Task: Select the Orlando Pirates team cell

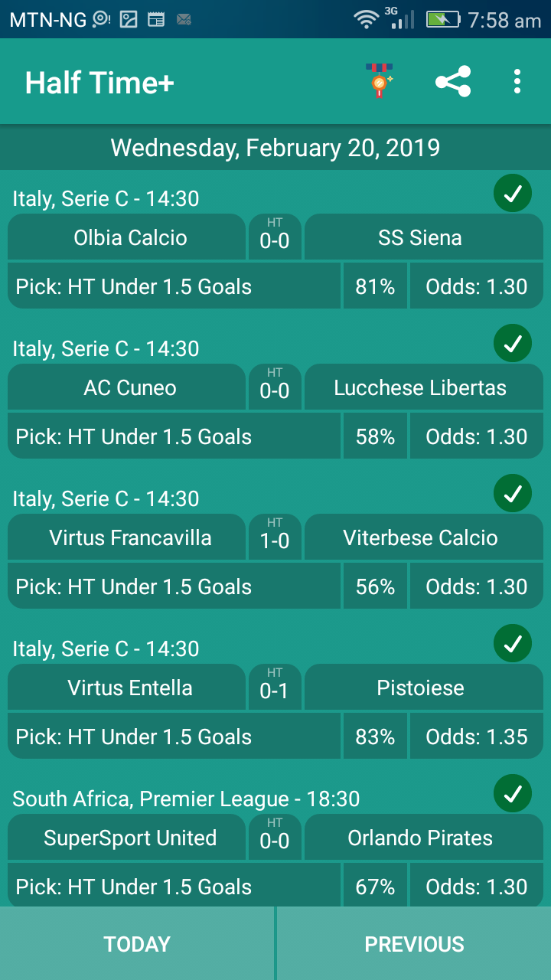Action: click(x=423, y=838)
